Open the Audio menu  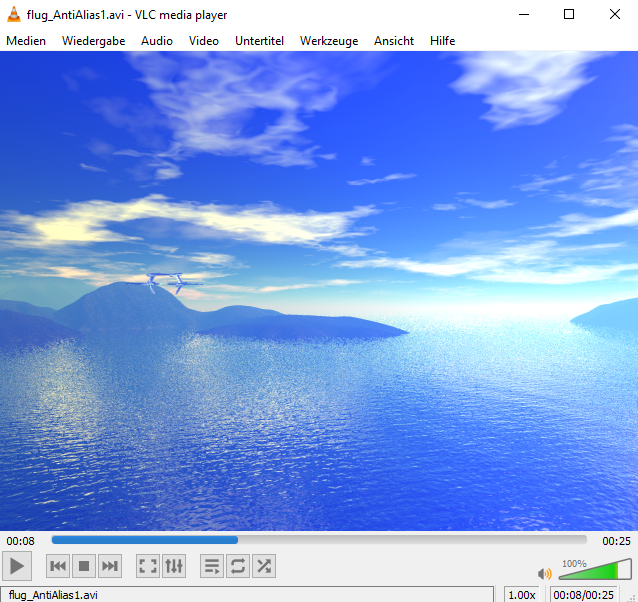tap(157, 41)
